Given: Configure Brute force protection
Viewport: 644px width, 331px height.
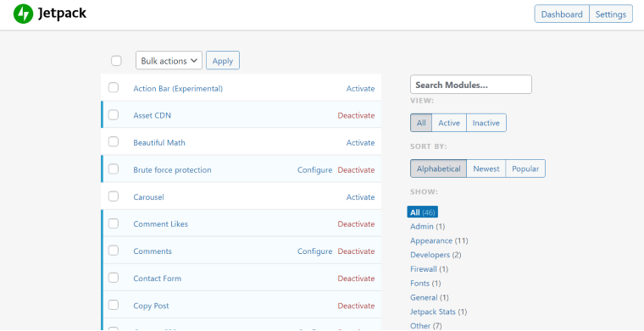Looking at the screenshot, I should coord(314,170).
